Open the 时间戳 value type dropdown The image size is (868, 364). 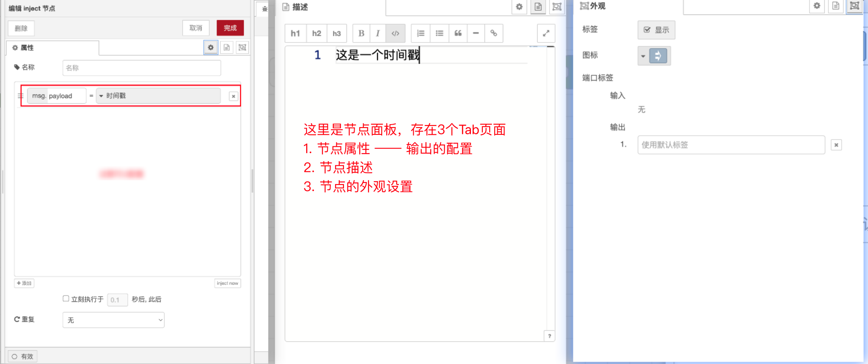[158, 96]
